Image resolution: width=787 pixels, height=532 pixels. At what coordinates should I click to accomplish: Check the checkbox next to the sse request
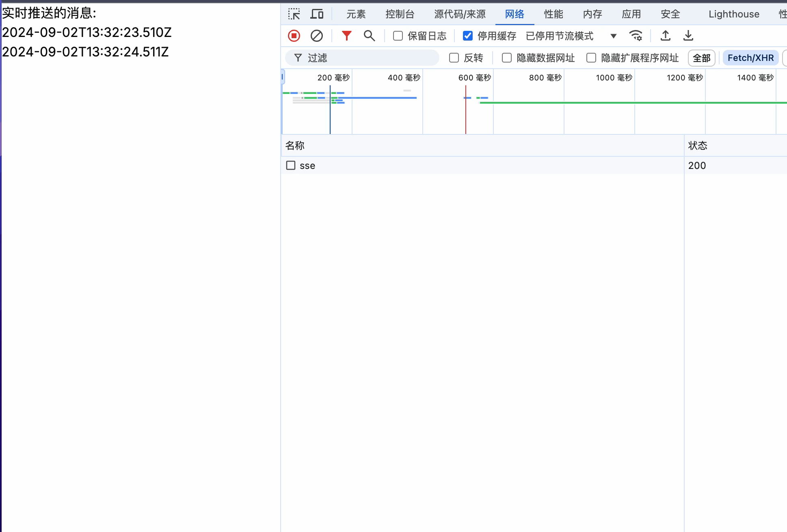[x=291, y=165]
